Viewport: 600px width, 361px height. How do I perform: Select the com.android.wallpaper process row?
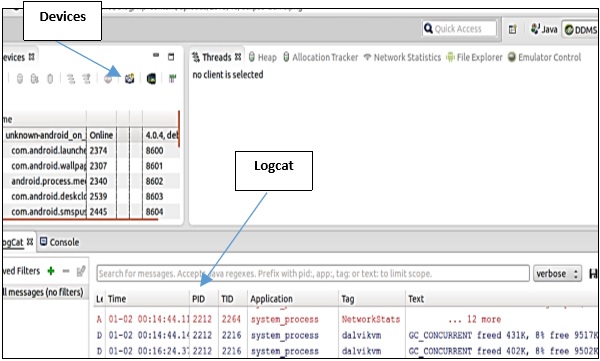91,166
